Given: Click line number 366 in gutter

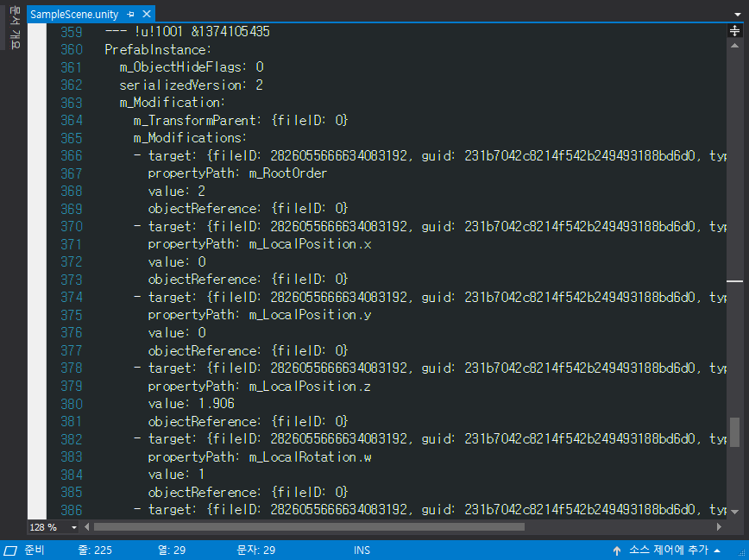Looking at the screenshot, I should (x=72, y=156).
